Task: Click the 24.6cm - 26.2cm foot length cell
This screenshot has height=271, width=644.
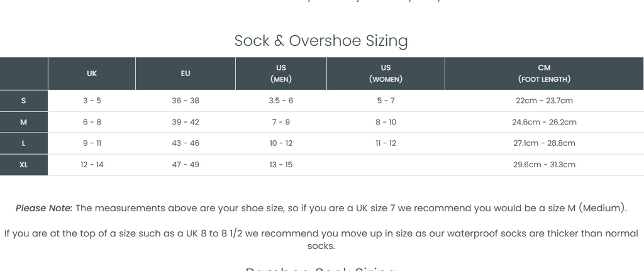Action: [544, 122]
